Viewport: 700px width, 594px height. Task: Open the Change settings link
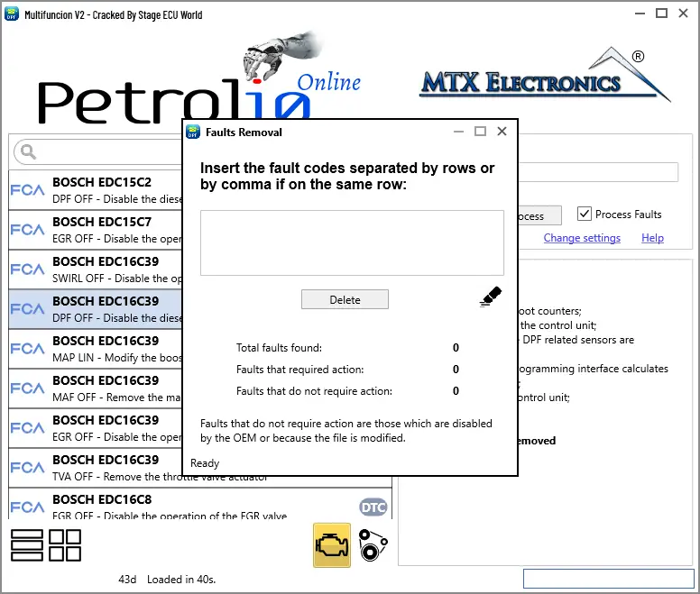582,238
